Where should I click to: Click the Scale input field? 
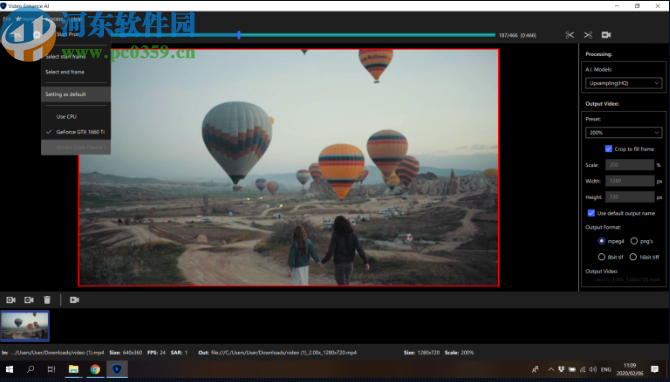[629, 165]
